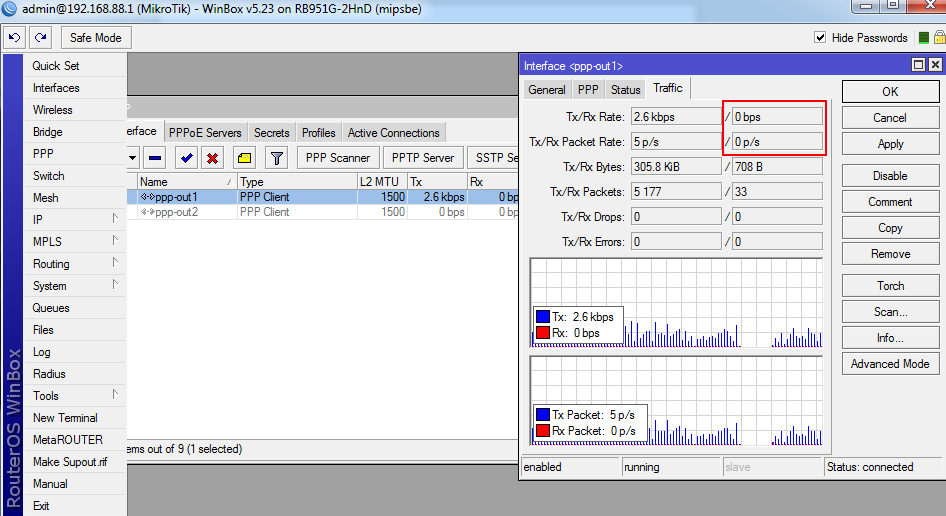The width and height of the screenshot is (946, 516).
Task: Click the red X disable icon
Action: tap(212, 158)
